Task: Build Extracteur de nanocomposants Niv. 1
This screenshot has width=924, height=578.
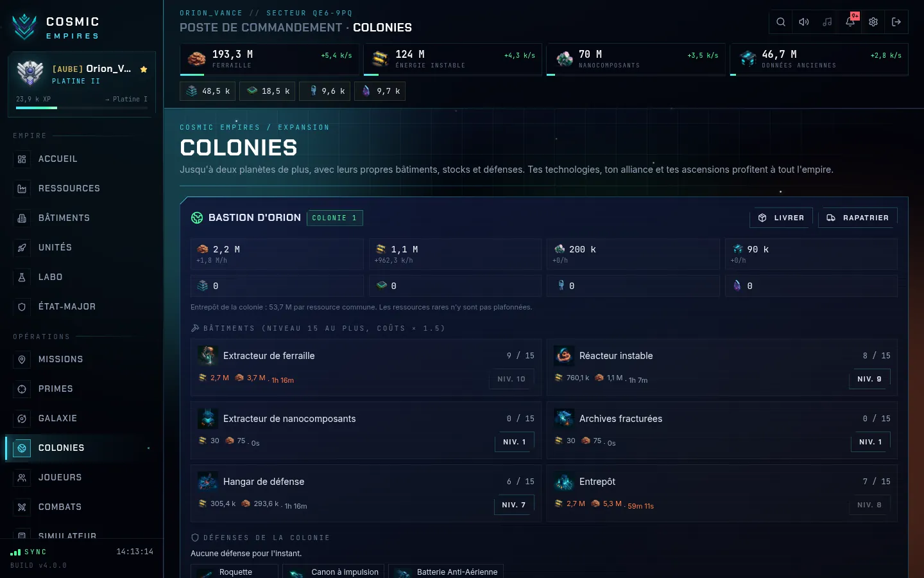Action: pyautogui.click(x=514, y=442)
